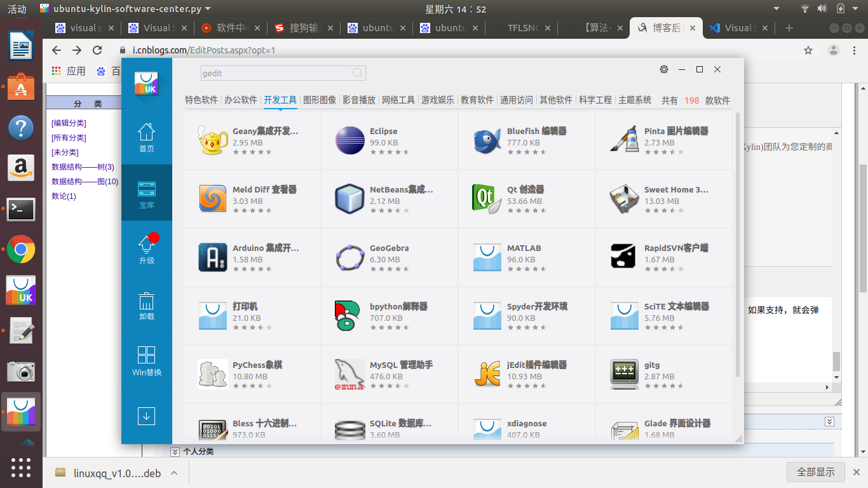Screen dimensions: 868x488
Task: Open the 升级 upgrade section
Action: 147,248
